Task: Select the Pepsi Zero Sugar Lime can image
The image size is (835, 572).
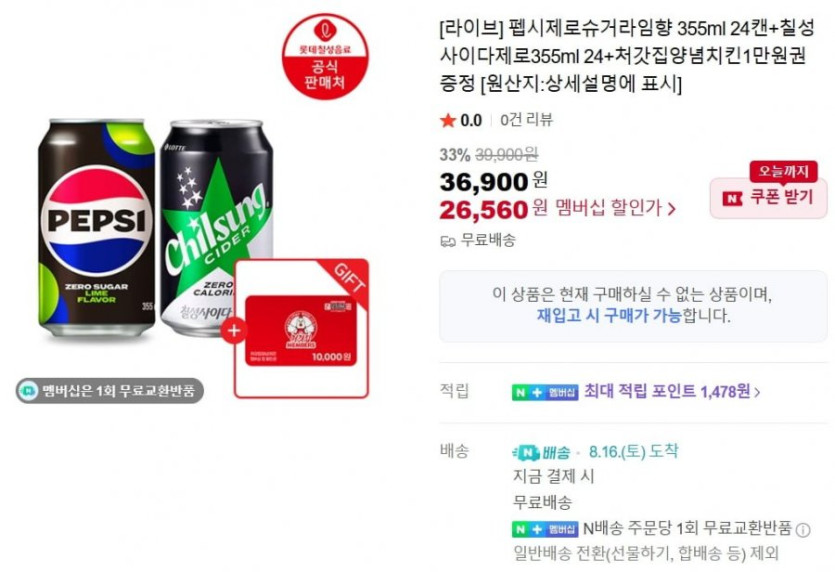Action: pos(97,228)
